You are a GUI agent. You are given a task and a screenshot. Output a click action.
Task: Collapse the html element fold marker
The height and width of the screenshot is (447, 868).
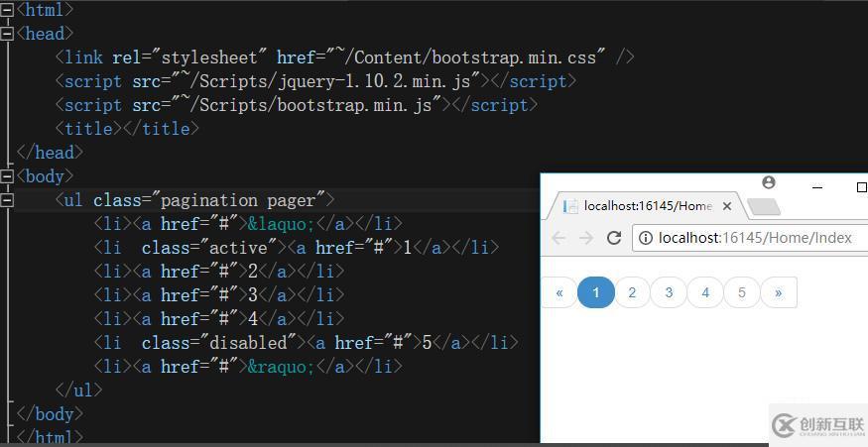7,9
